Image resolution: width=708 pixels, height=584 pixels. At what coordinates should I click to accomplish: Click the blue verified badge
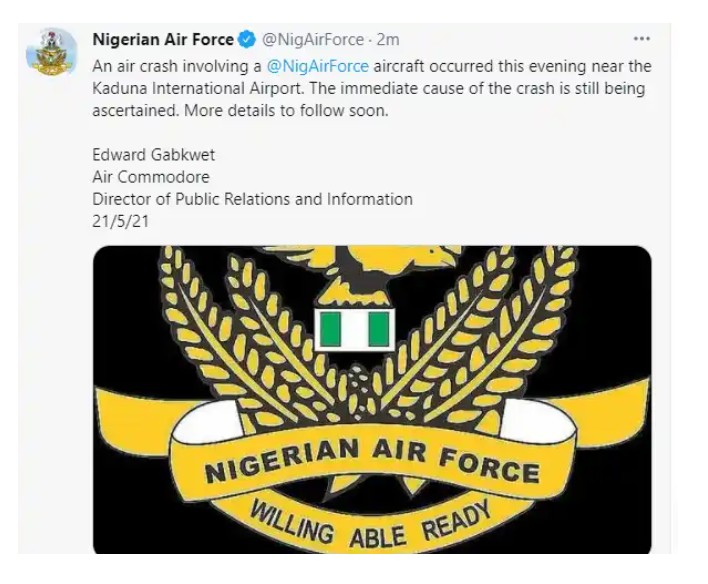pyautogui.click(x=248, y=40)
